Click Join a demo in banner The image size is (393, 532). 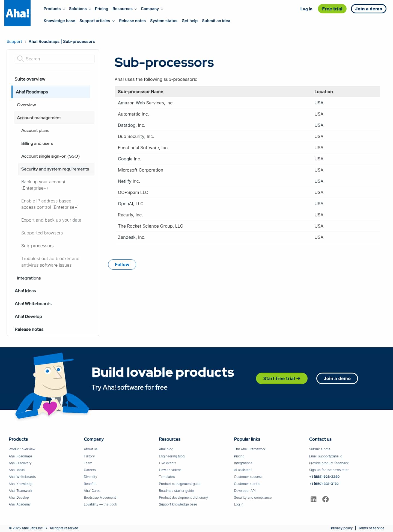pyautogui.click(x=337, y=378)
